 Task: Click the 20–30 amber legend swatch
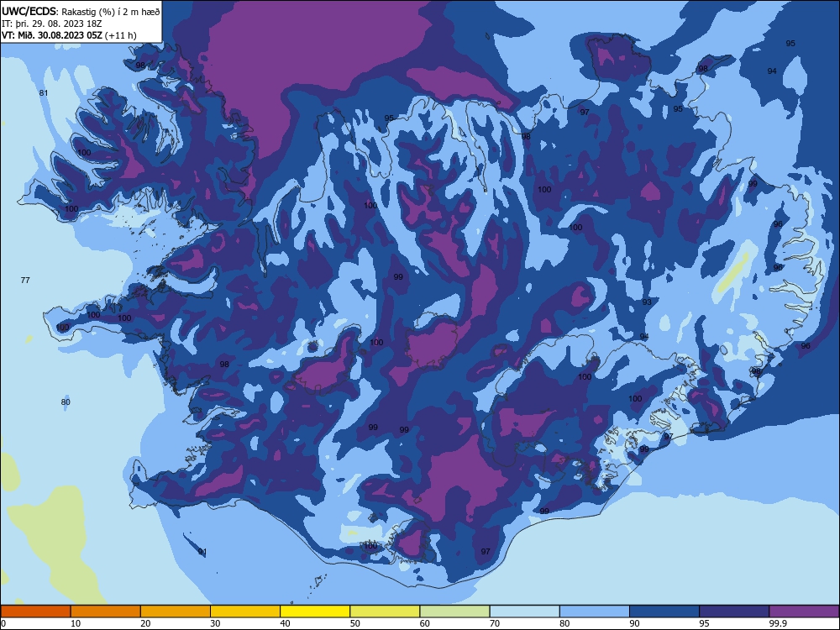pos(176,612)
